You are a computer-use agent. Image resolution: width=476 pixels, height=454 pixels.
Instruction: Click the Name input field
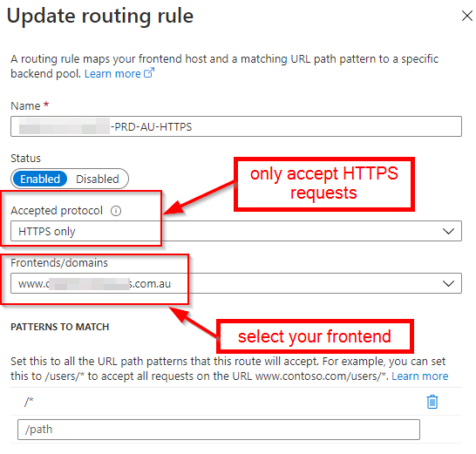click(x=236, y=126)
